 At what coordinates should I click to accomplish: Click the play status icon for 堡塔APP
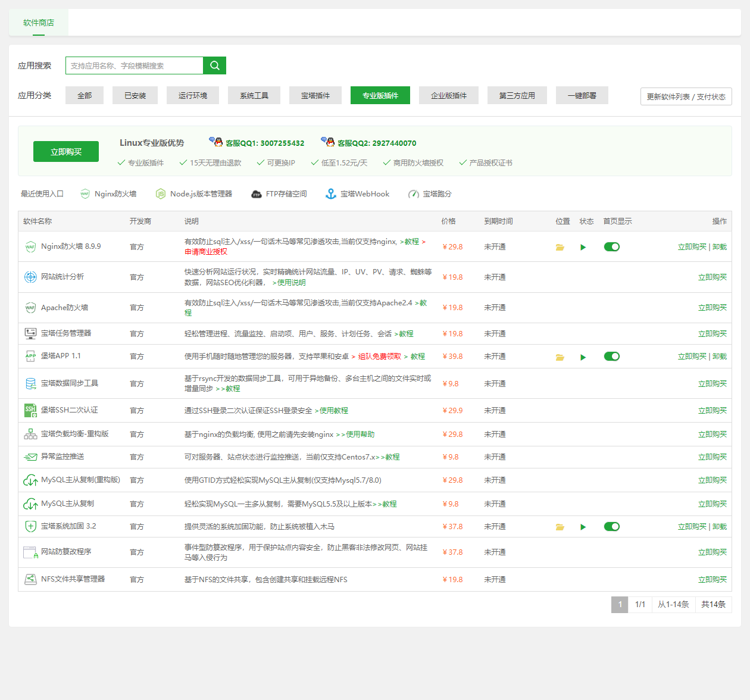point(583,357)
